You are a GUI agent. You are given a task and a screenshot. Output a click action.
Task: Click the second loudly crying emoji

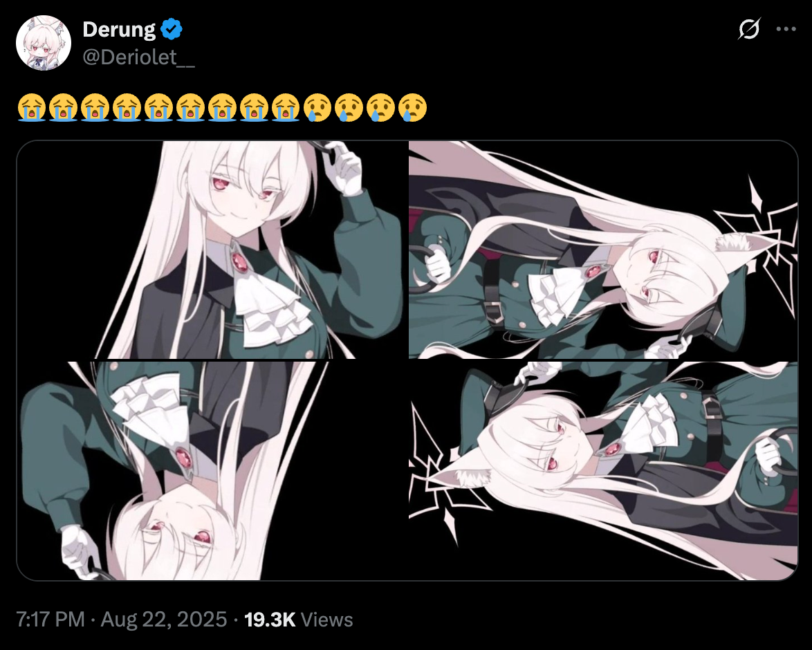63,108
